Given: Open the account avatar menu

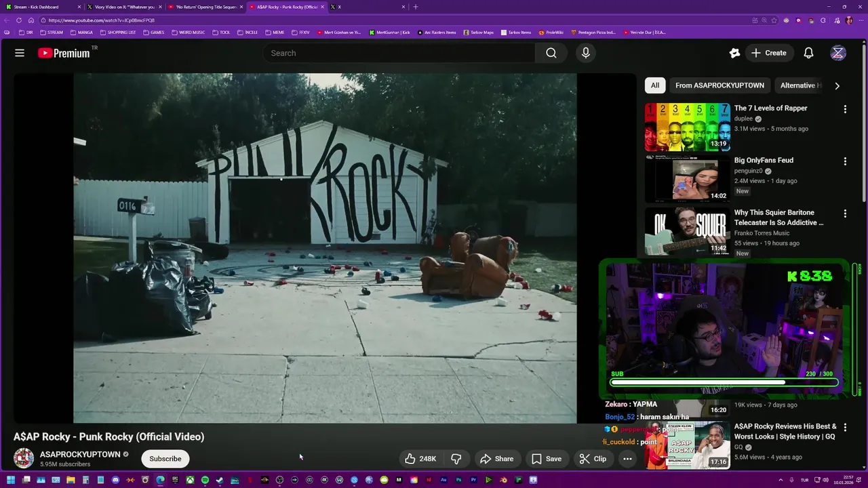Looking at the screenshot, I should pos(838,53).
